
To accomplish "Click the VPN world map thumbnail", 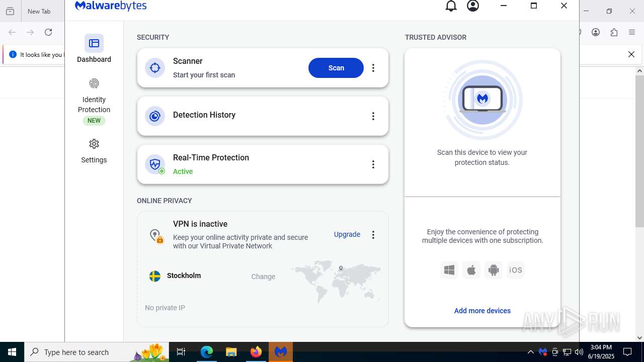I will [x=336, y=281].
